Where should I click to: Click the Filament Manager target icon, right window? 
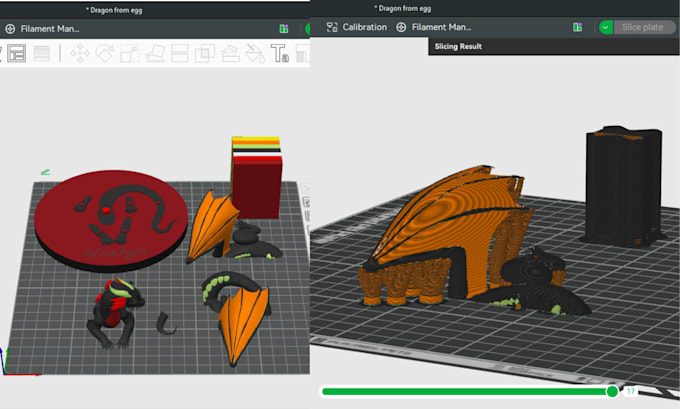(401, 27)
